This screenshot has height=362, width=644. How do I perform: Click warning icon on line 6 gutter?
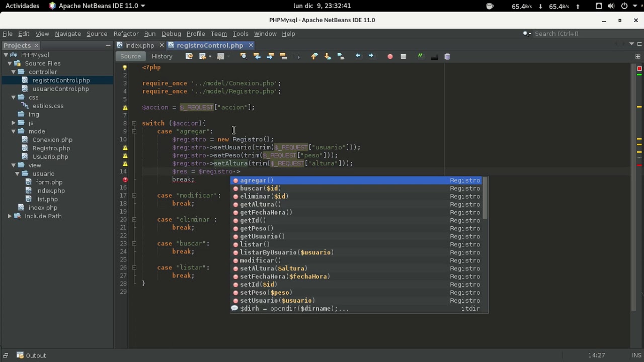pyautogui.click(x=125, y=107)
